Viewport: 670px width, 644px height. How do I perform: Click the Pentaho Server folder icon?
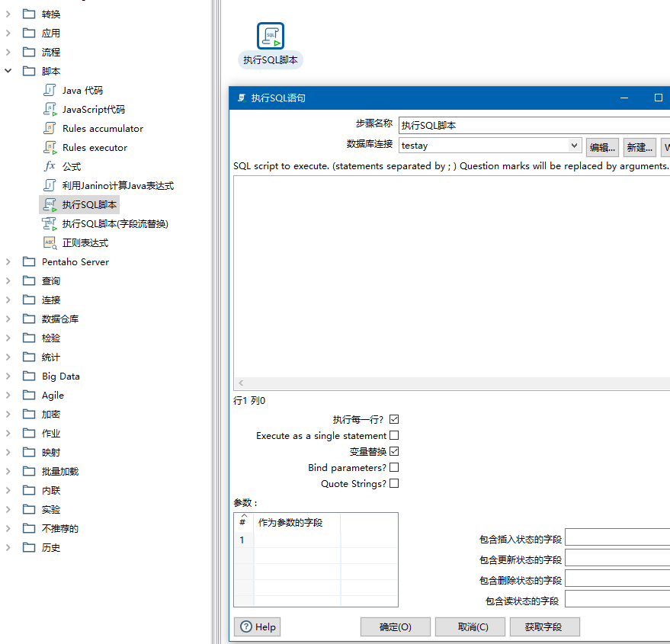tap(29, 261)
